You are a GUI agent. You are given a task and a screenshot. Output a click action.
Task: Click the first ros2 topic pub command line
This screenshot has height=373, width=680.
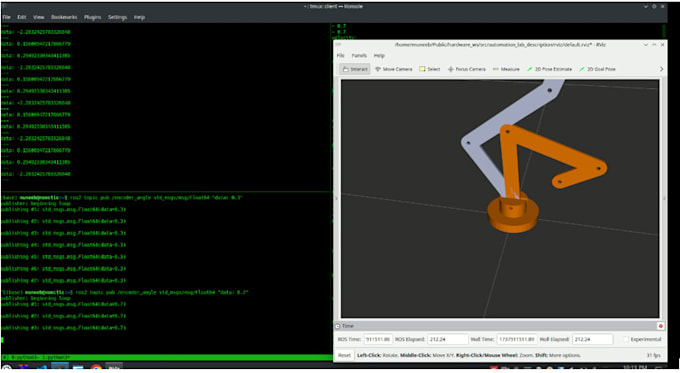[122, 198]
